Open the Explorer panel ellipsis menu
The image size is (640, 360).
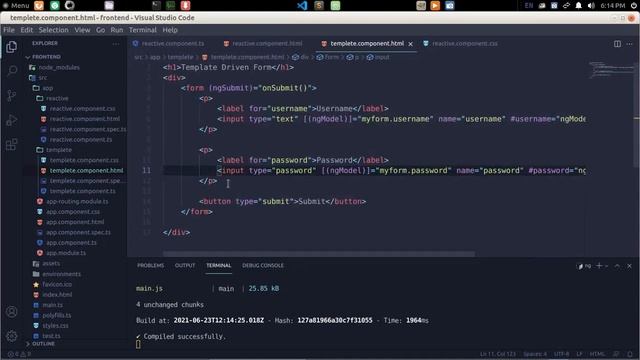[116, 43]
